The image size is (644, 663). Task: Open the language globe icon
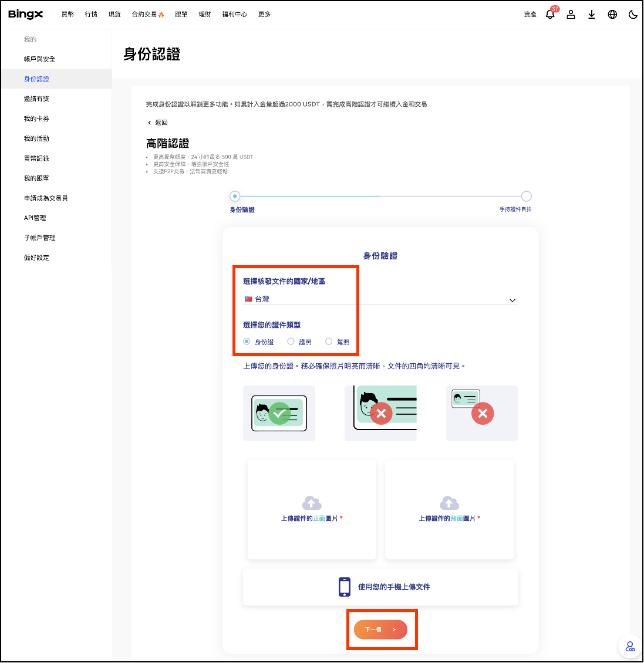coord(612,15)
